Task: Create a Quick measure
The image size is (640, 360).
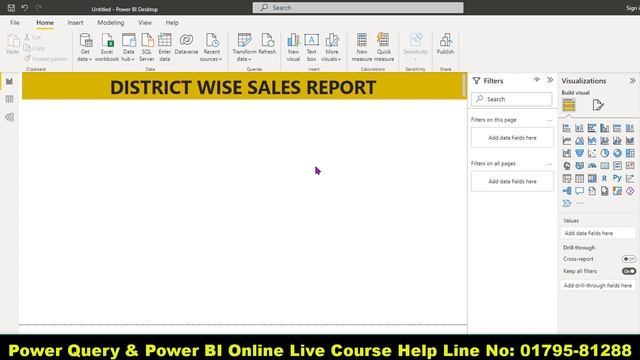Action: click(384, 47)
